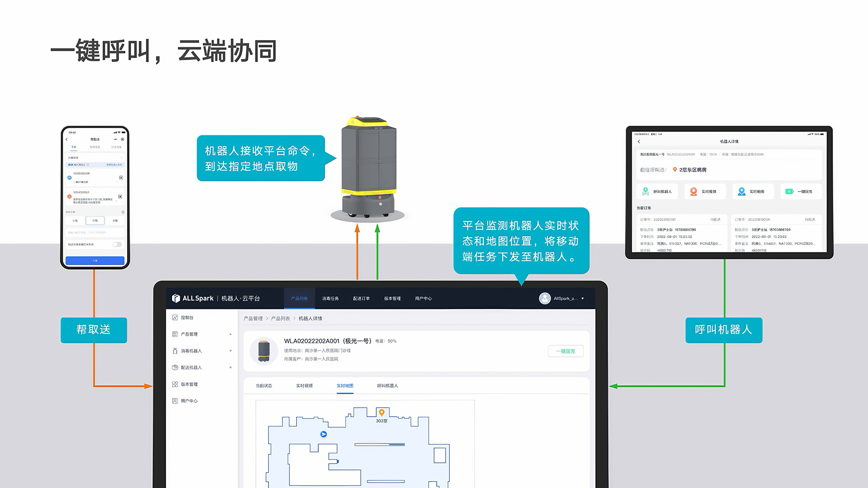868x488 pixels.
Task: Click the ALLSpark logo icon
Action: pos(176,298)
